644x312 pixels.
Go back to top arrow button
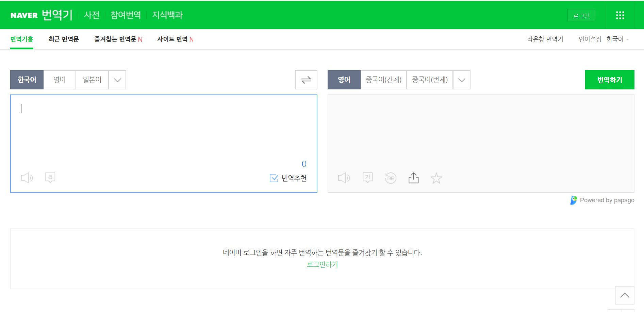(x=625, y=295)
